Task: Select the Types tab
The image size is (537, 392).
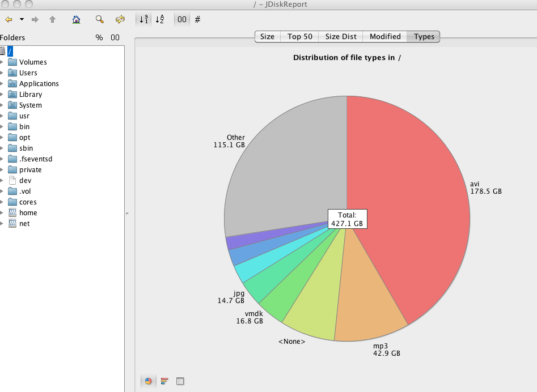Action: 424,37
